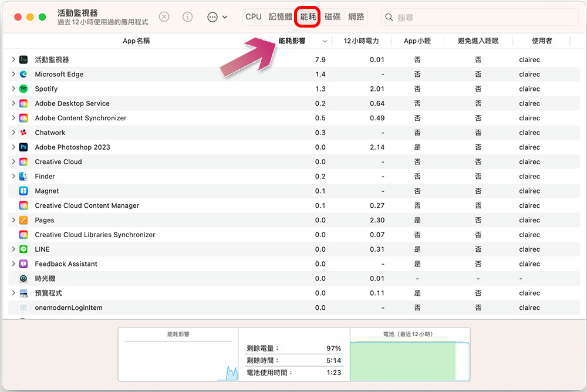Sort by the 使用者 column header

pos(542,41)
